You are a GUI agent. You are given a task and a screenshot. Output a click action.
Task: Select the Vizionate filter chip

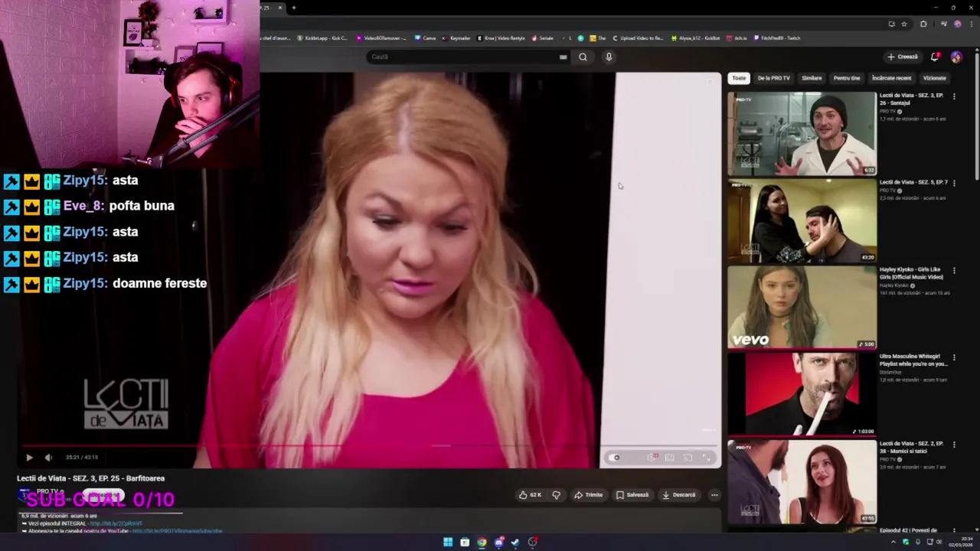point(934,78)
